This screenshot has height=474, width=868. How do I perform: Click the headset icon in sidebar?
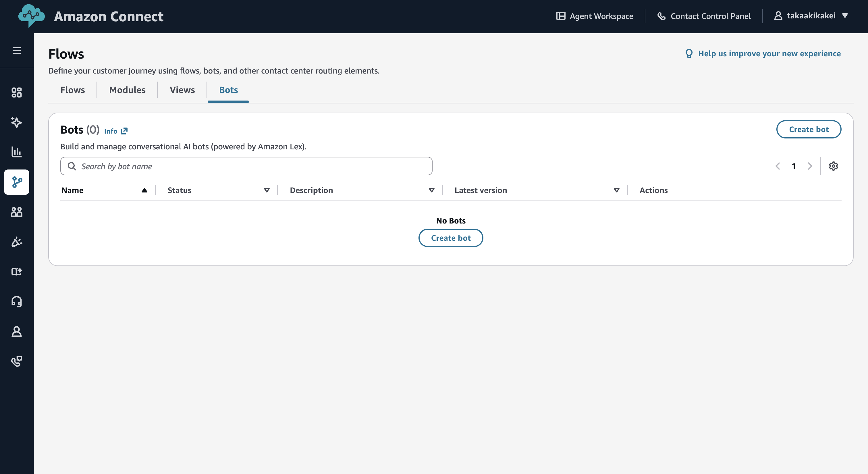[x=16, y=301]
